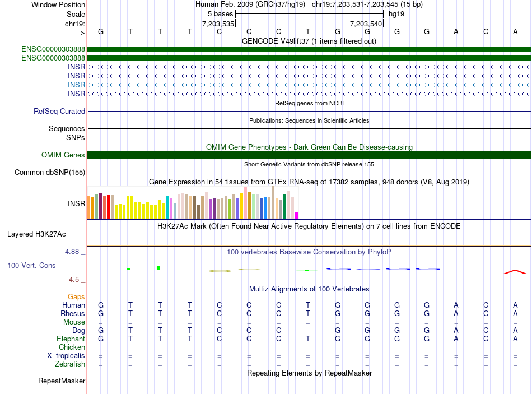Open the Common dbSNP(155) track settings

(x=50, y=173)
